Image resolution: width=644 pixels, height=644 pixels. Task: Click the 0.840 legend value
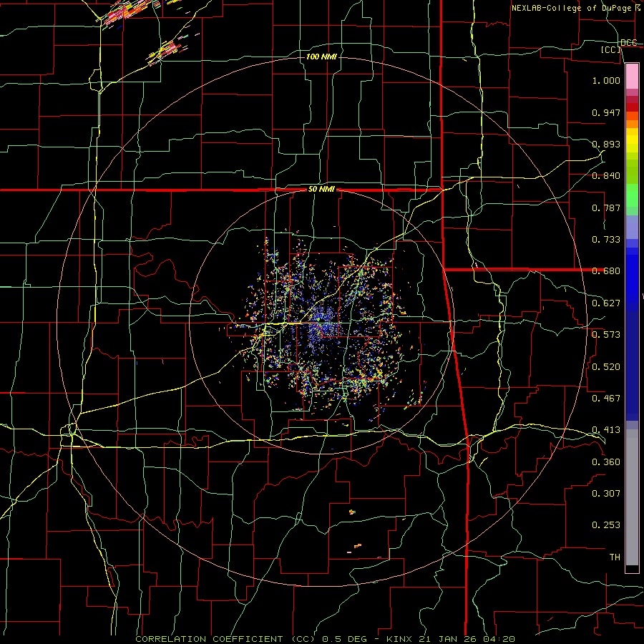tap(606, 176)
